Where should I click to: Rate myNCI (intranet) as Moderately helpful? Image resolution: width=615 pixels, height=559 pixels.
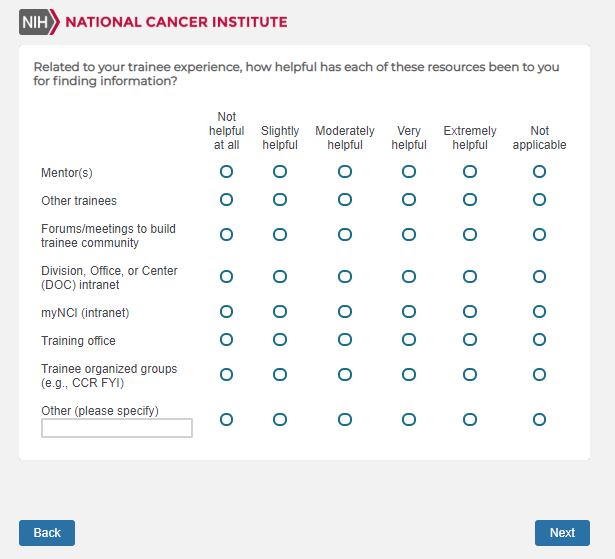(x=345, y=312)
